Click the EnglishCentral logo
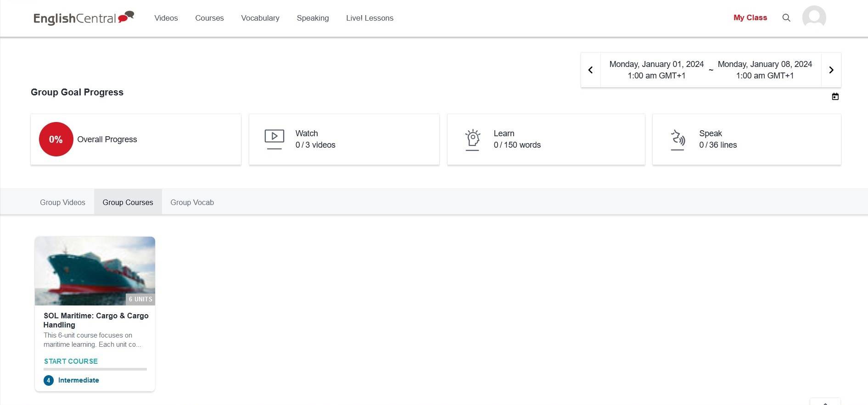The width and height of the screenshot is (868, 405). (x=84, y=18)
